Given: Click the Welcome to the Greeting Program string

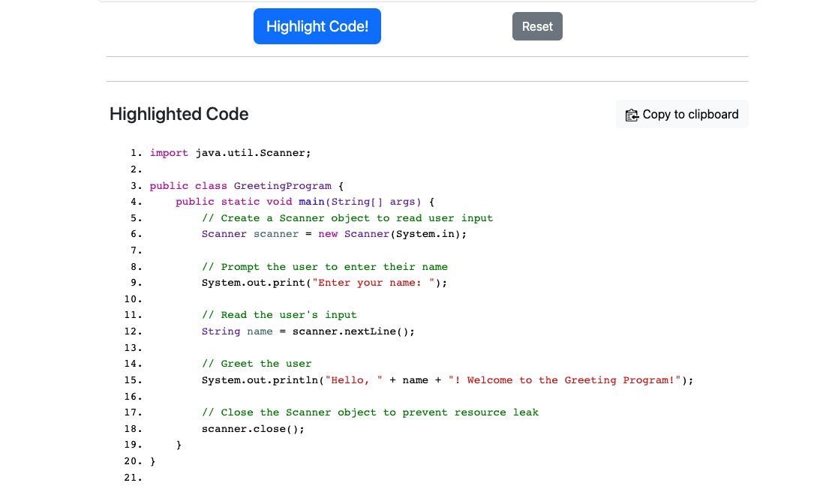Looking at the screenshot, I should [563, 380].
